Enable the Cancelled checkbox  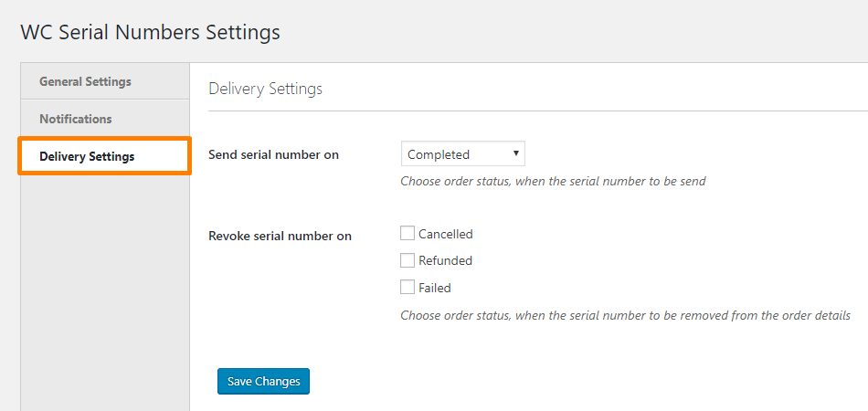[x=408, y=233]
